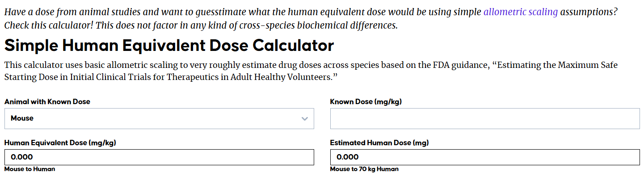
Task: Open the allometric scaling hyperlink
Action: point(521,13)
